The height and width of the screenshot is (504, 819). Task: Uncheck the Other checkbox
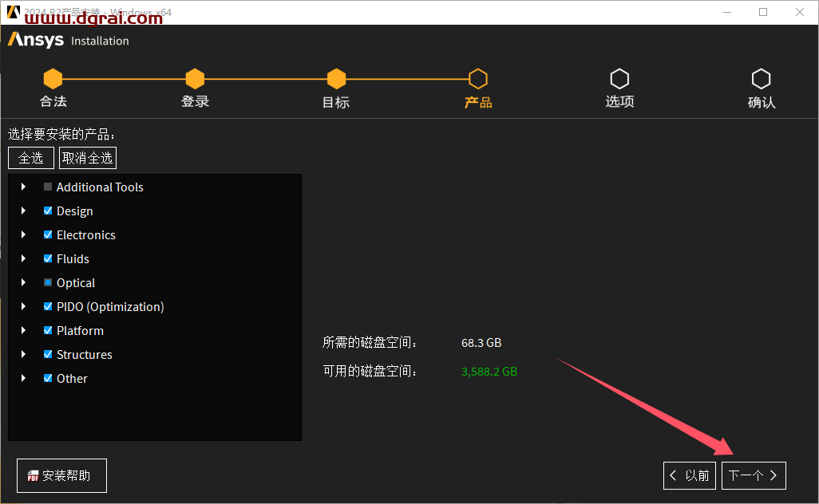48,378
